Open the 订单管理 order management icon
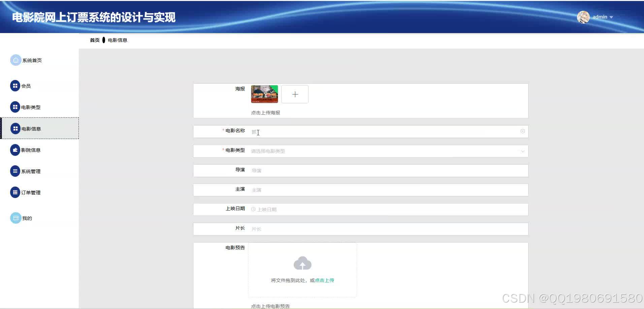This screenshot has height=309, width=644. pyautogui.click(x=15, y=192)
